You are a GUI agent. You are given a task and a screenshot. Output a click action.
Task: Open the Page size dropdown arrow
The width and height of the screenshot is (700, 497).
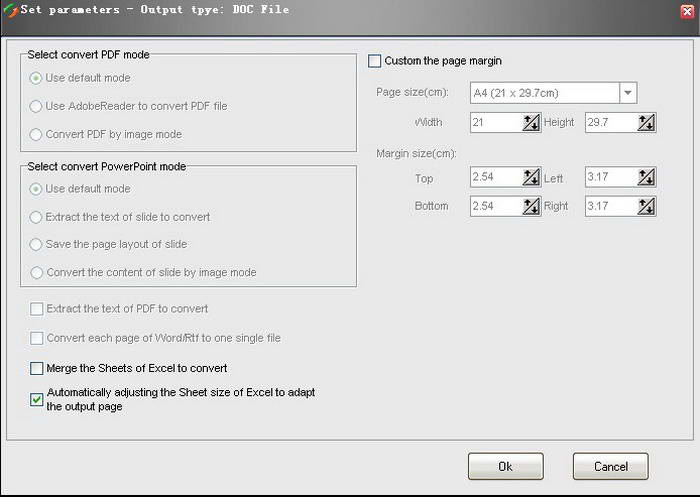coord(628,93)
